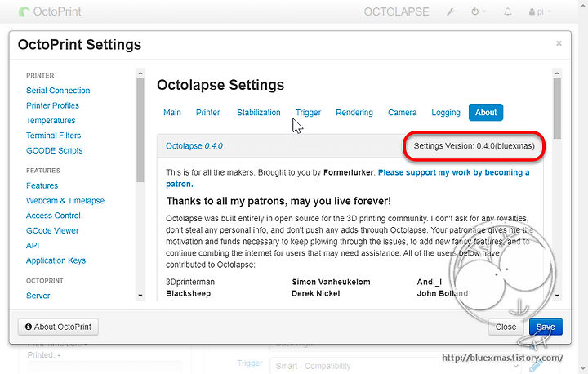Image resolution: width=588 pixels, height=374 pixels.
Task: Click sidebar scrollbar up arrow
Action: click(x=140, y=73)
